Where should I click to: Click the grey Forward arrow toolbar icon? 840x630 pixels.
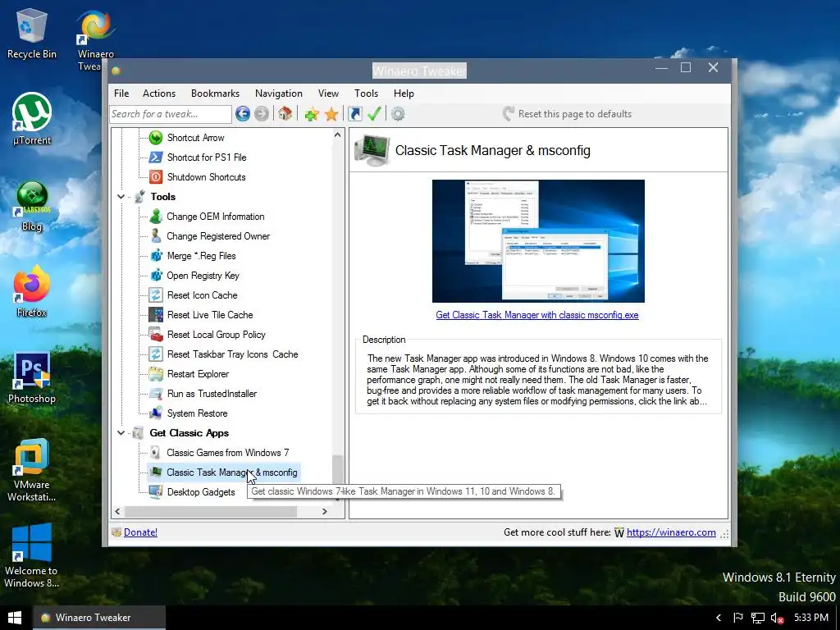click(262, 113)
